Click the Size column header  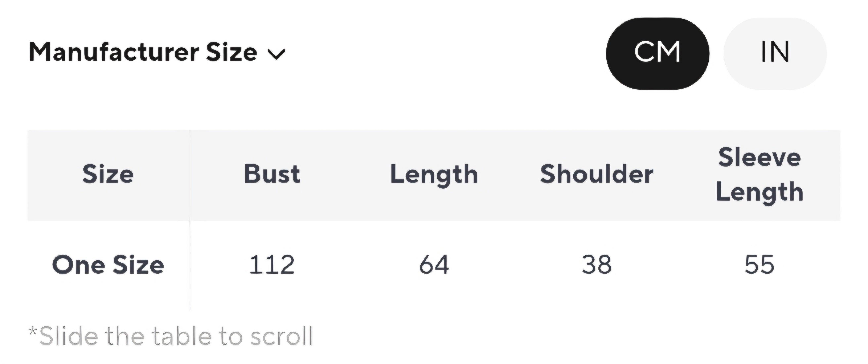pyautogui.click(x=108, y=175)
